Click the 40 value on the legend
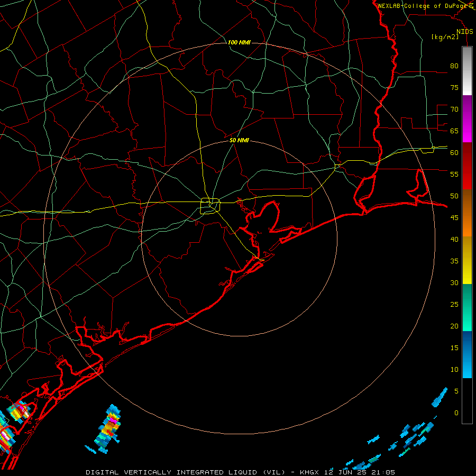 coord(454,239)
